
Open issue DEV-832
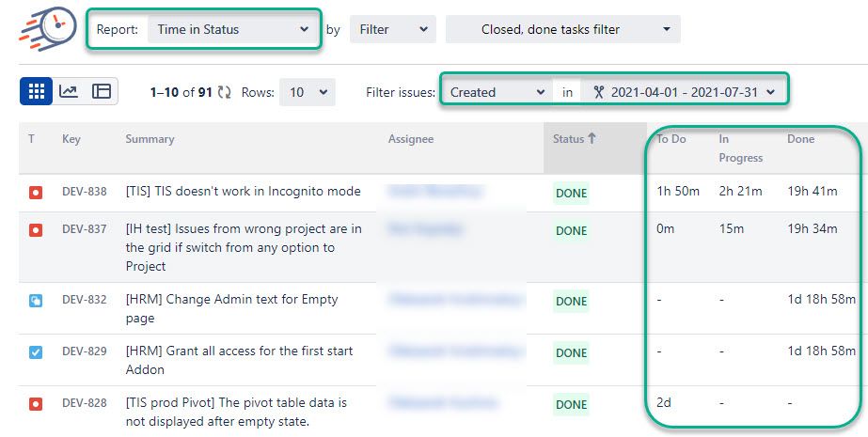(x=84, y=299)
